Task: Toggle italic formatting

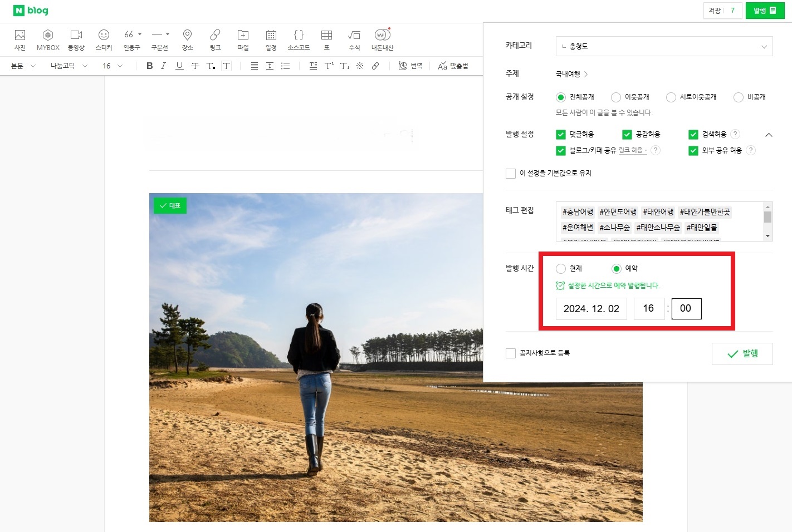Action: pyautogui.click(x=164, y=66)
